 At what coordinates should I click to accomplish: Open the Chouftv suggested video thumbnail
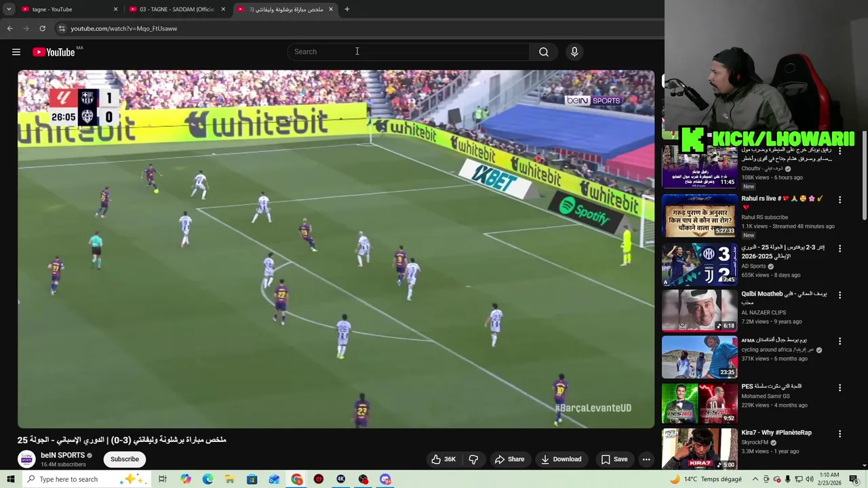pyautogui.click(x=699, y=167)
